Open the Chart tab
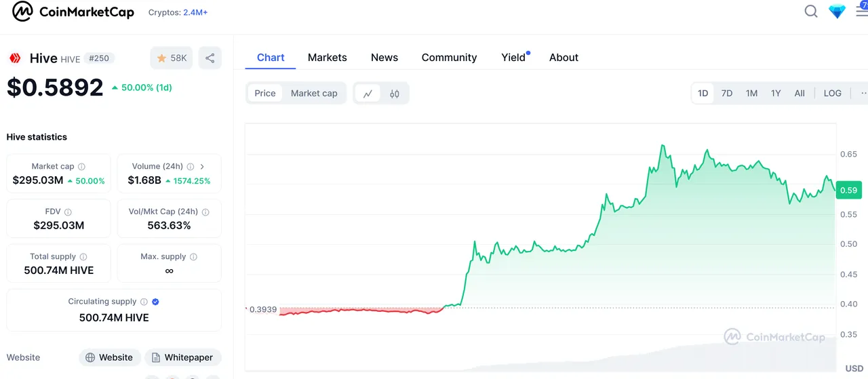 pos(271,58)
